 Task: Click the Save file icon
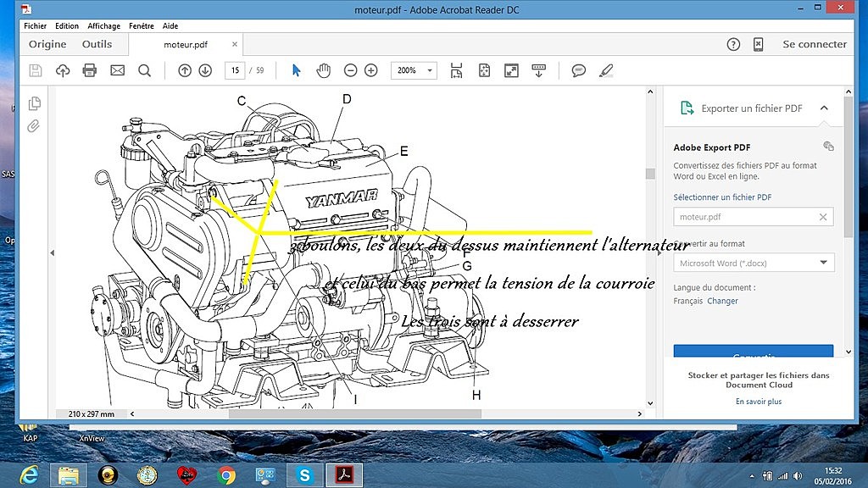click(36, 70)
